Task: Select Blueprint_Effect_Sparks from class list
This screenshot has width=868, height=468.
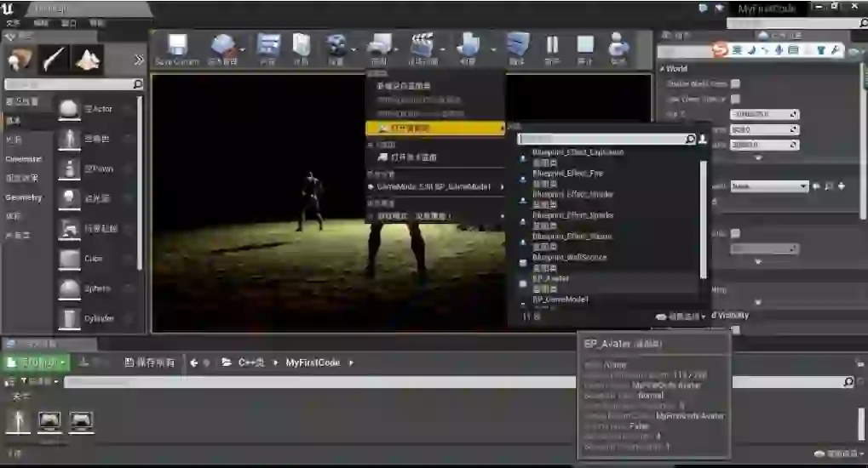Action: point(573,215)
